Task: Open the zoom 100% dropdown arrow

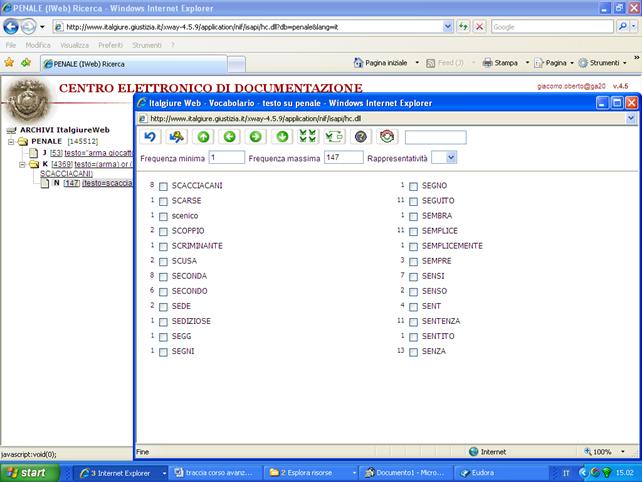Action: 623,451
